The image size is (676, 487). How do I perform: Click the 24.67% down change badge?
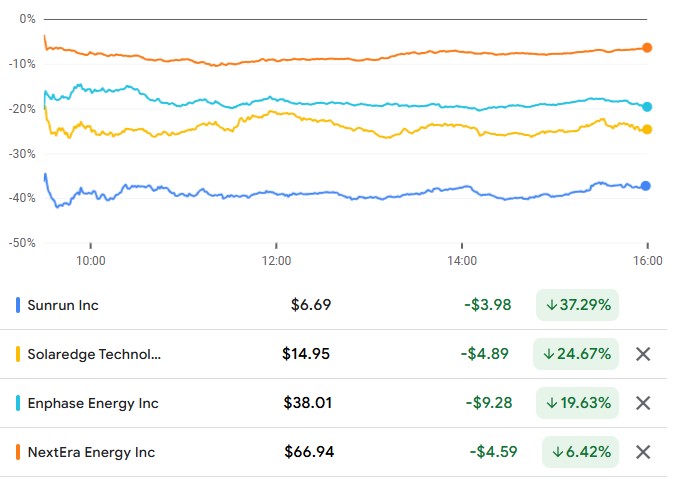click(576, 354)
